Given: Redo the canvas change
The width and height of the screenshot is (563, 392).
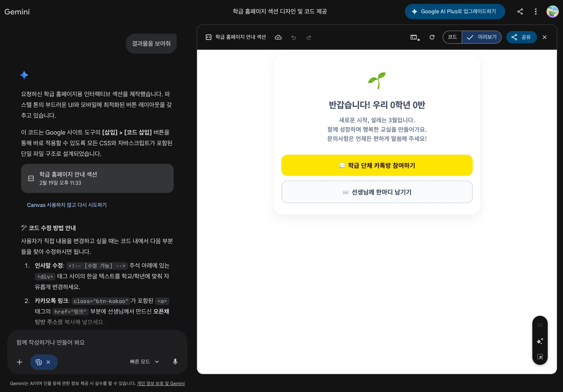Looking at the screenshot, I should coord(309,37).
